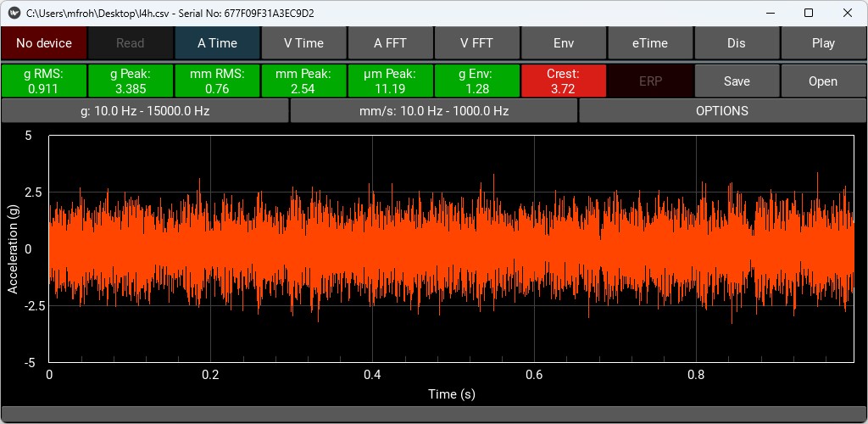868x424 pixels.
Task: Select the µm Peak 11.19 indicator
Action: 390,81
